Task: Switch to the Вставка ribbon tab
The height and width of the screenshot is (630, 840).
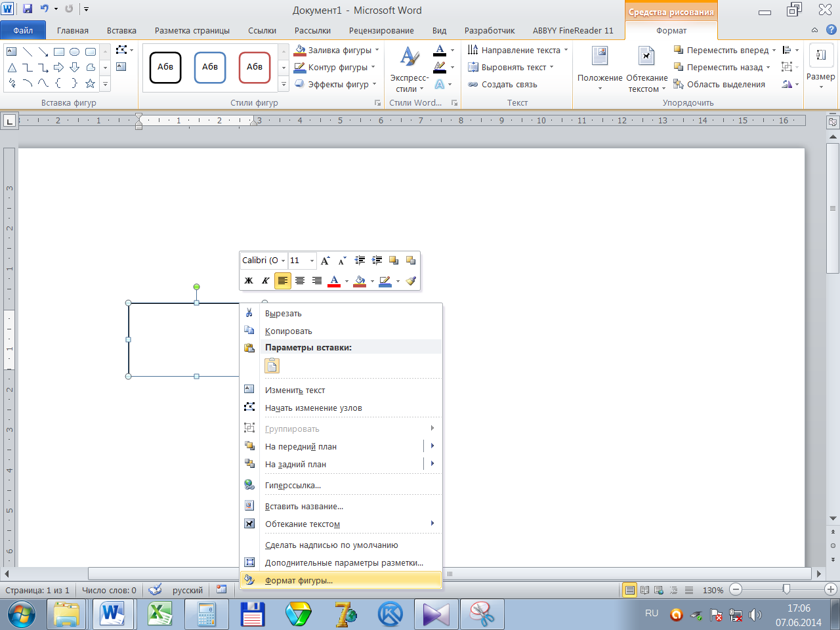Action: (122, 30)
